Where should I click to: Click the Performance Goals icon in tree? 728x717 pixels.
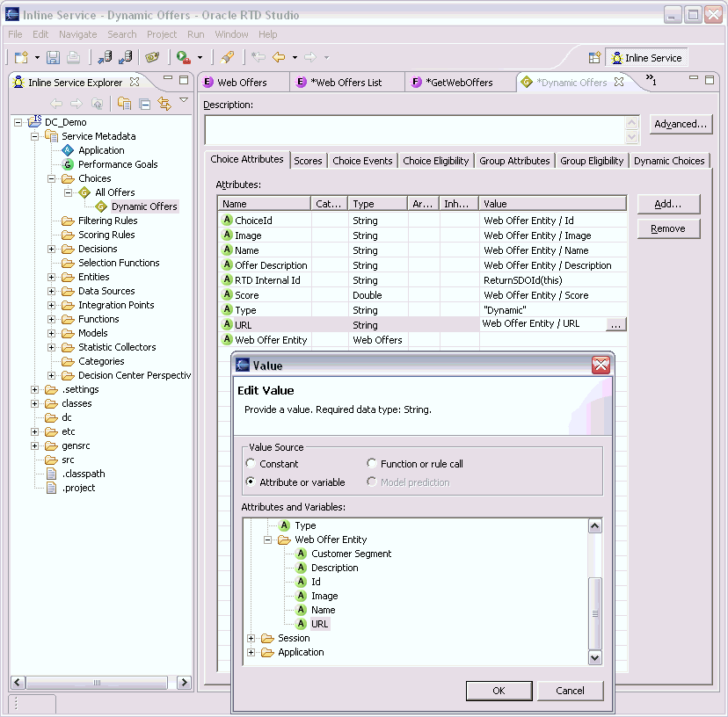[68, 164]
